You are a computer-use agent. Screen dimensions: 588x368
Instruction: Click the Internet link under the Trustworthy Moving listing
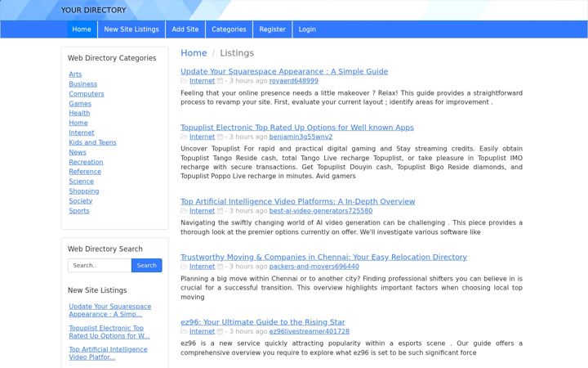[x=203, y=267]
